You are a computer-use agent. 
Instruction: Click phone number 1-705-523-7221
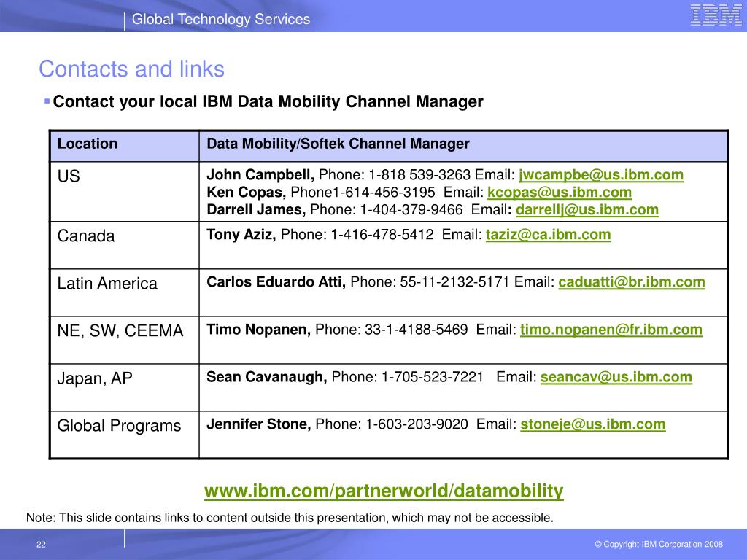[x=433, y=377]
